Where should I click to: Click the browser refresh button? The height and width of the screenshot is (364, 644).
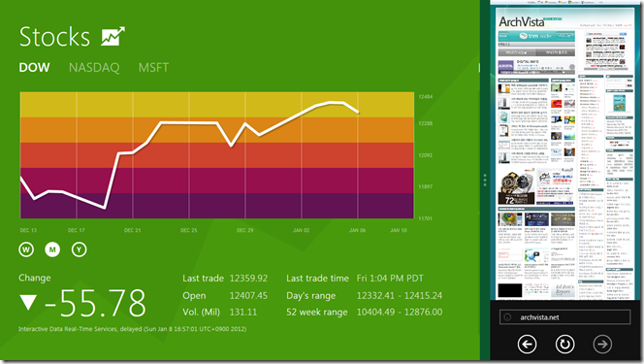[x=564, y=344]
